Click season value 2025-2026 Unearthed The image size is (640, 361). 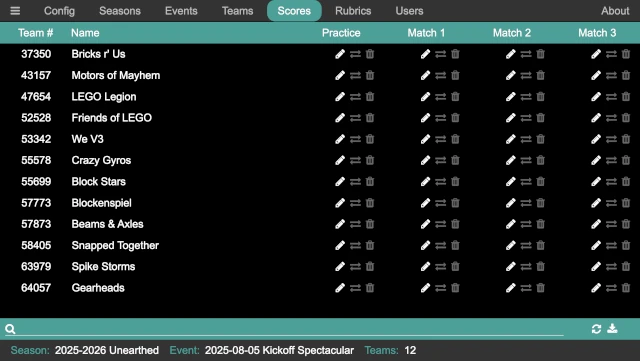107,350
